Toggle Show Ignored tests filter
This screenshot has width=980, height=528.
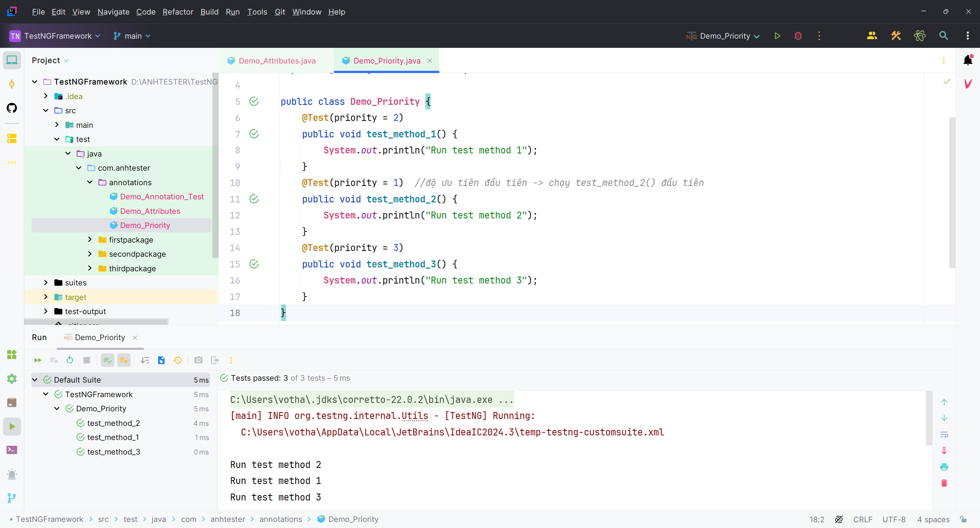(x=124, y=360)
